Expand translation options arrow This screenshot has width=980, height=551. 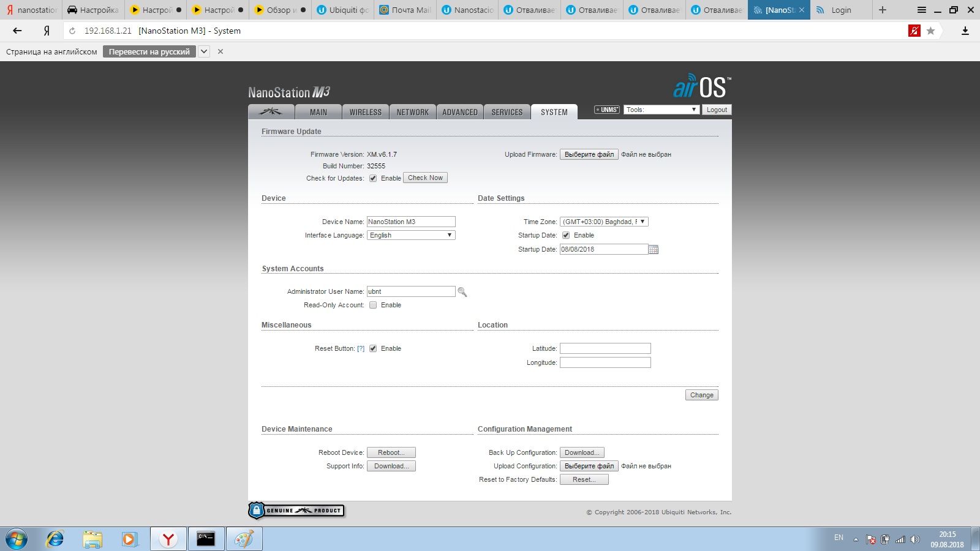pyautogui.click(x=204, y=51)
